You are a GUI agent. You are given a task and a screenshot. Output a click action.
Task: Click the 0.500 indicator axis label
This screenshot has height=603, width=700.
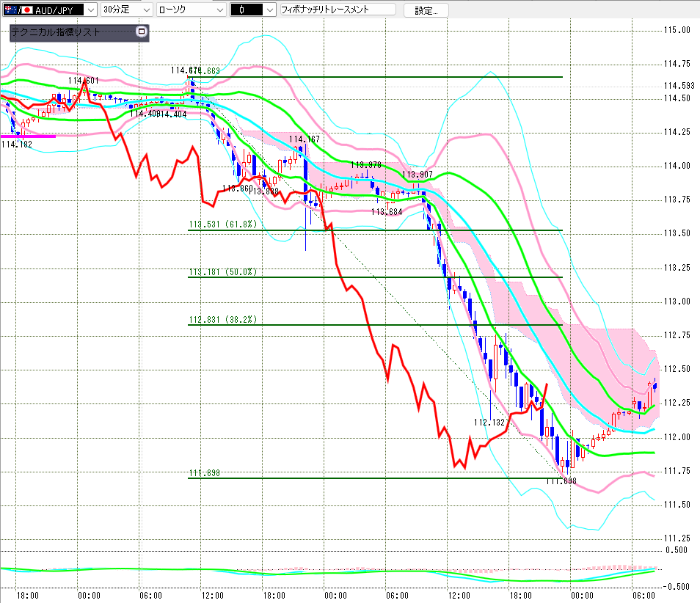click(677, 550)
